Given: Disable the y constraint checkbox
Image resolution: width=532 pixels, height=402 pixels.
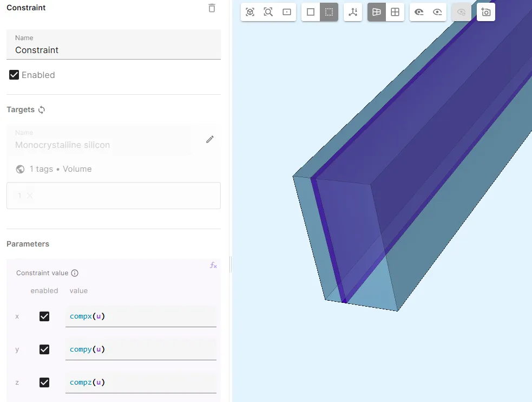Looking at the screenshot, I should coord(44,349).
